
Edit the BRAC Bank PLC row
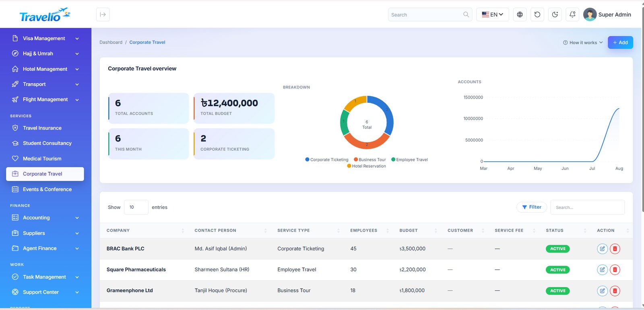pyautogui.click(x=602, y=248)
